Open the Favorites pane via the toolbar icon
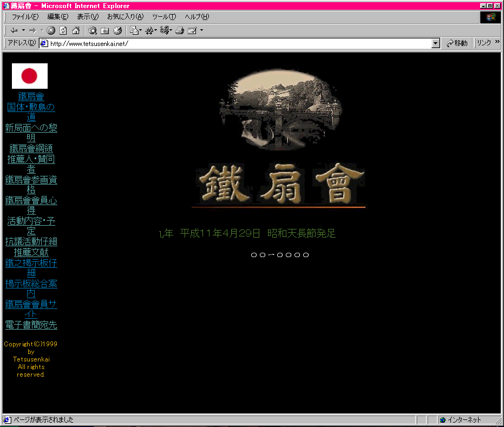 tap(105, 30)
